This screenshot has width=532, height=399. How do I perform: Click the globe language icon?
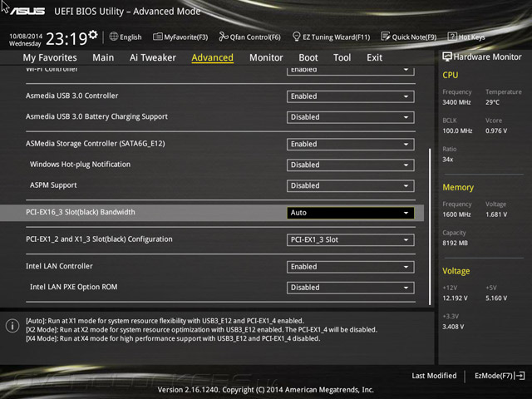pyautogui.click(x=114, y=37)
